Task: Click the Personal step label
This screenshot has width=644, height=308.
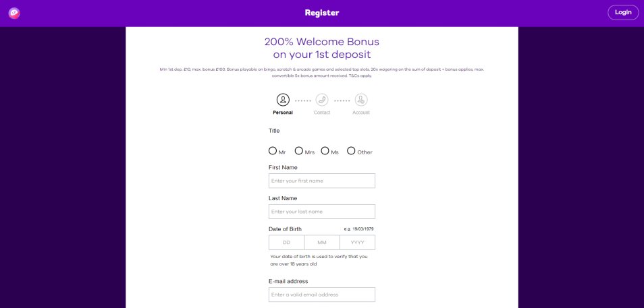Action: tap(283, 113)
